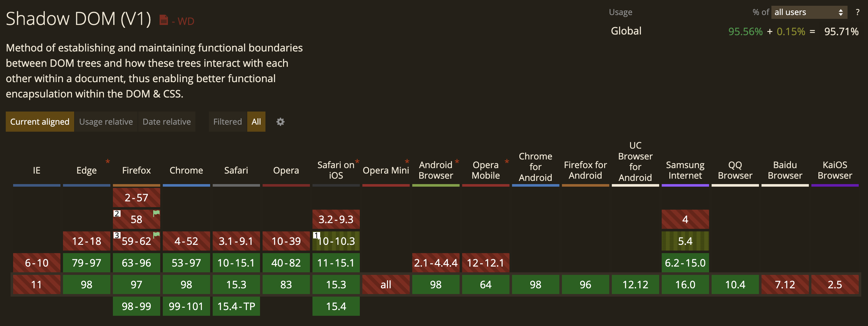Select the Safari 3.1-9.1 cell
The width and height of the screenshot is (868, 326).
coord(236,241)
